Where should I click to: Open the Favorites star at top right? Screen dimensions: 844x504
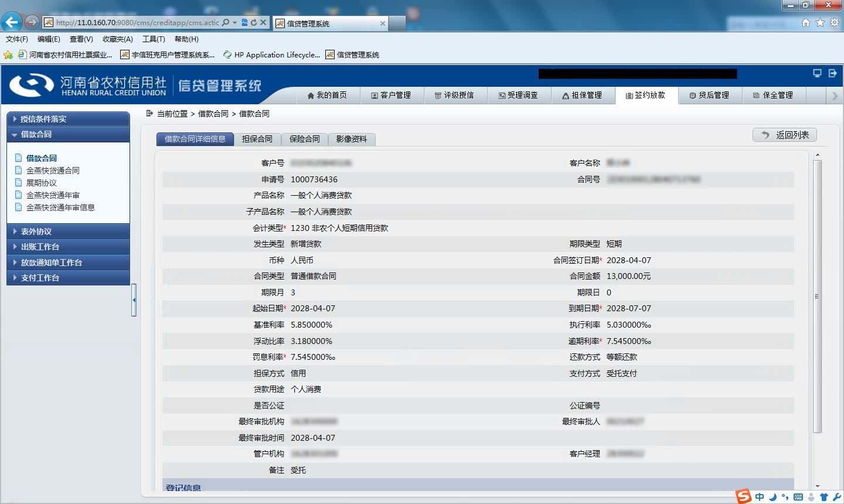820,23
